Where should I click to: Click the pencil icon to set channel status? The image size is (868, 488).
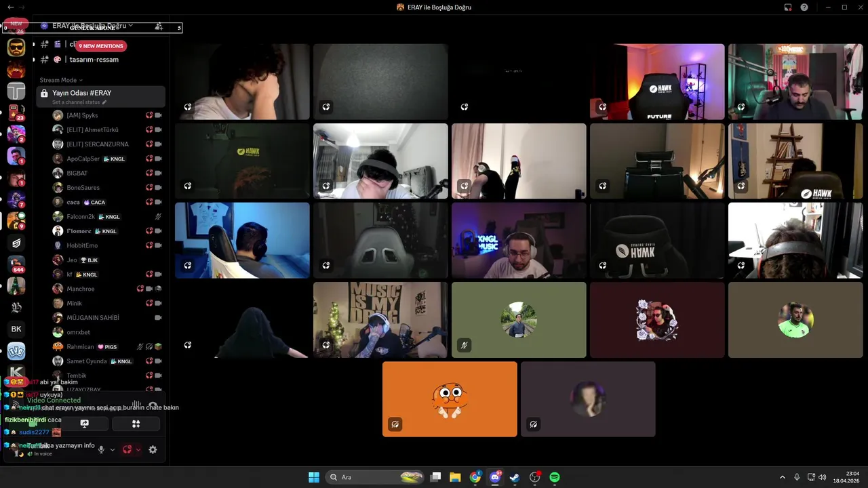pyautogui.click(x=104, y=102)
